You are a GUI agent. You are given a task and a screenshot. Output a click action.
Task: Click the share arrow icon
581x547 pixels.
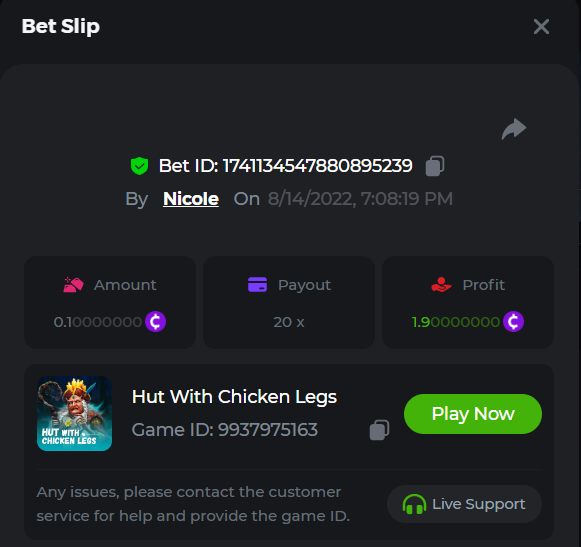pos(514,129)
